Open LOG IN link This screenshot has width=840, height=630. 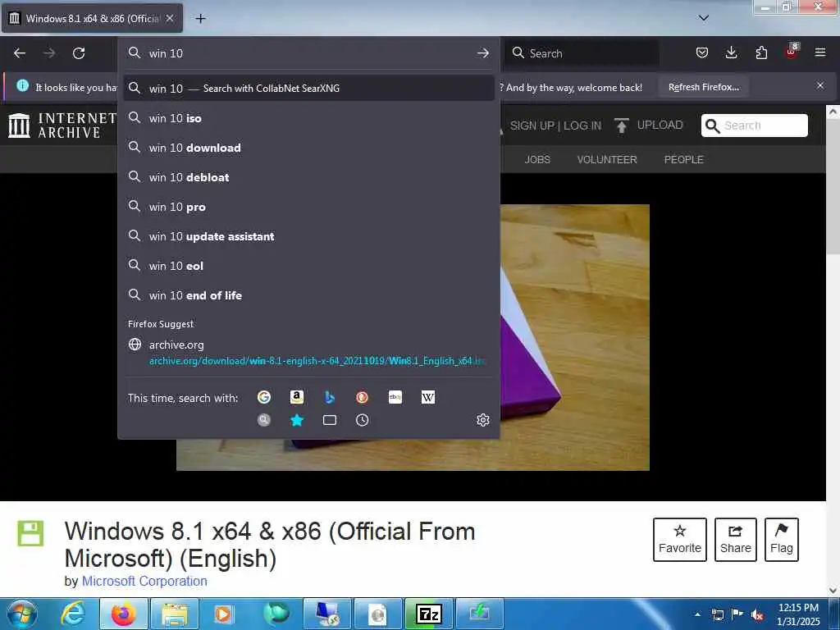pos(582,126)
